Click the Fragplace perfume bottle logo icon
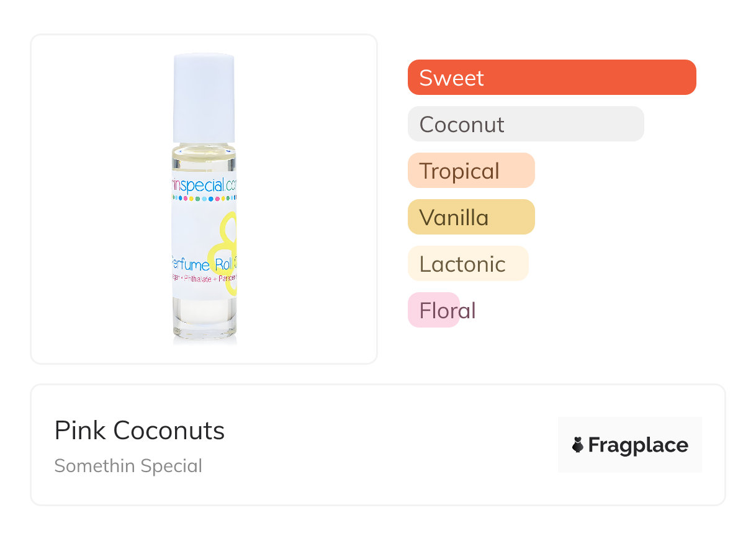 pos(578,445)
